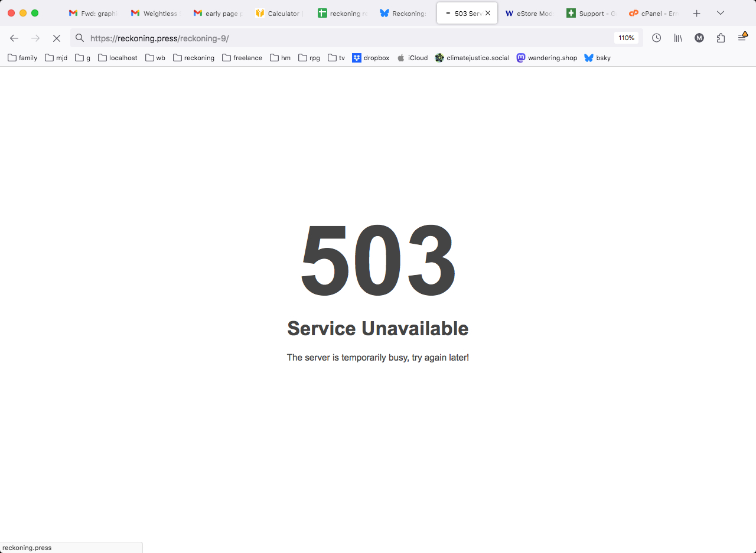Screen dimensions: 756x553
Task: Stop loading the page with X button
Action: click(57, 38)
